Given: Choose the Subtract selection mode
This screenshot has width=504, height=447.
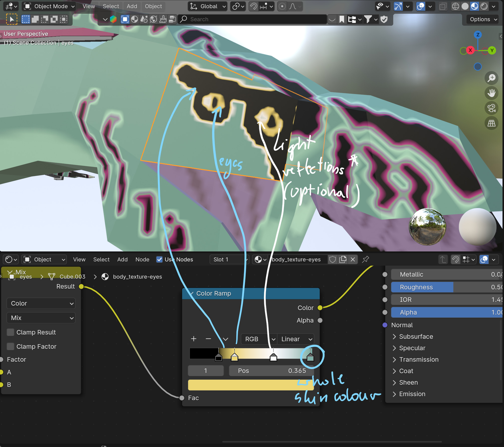Looking at the screenshot, I should [x=45, y=19].
